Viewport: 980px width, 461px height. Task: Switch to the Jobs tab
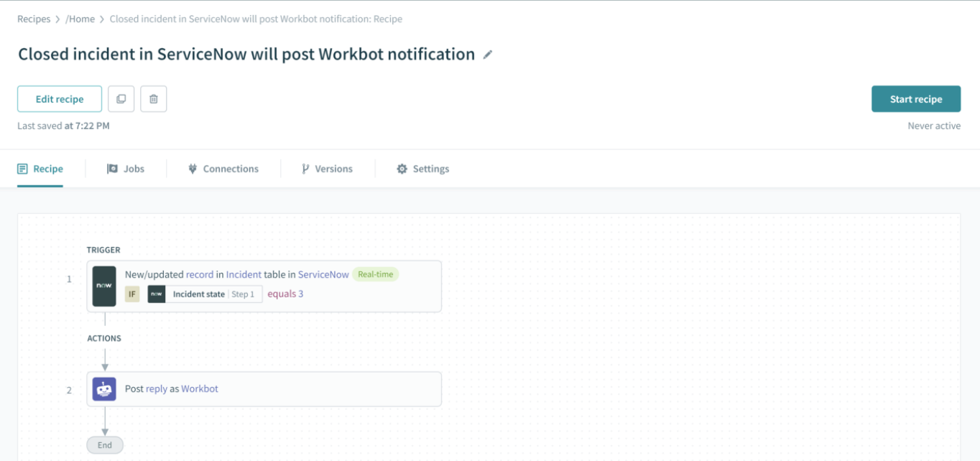(x=134, y=168)
